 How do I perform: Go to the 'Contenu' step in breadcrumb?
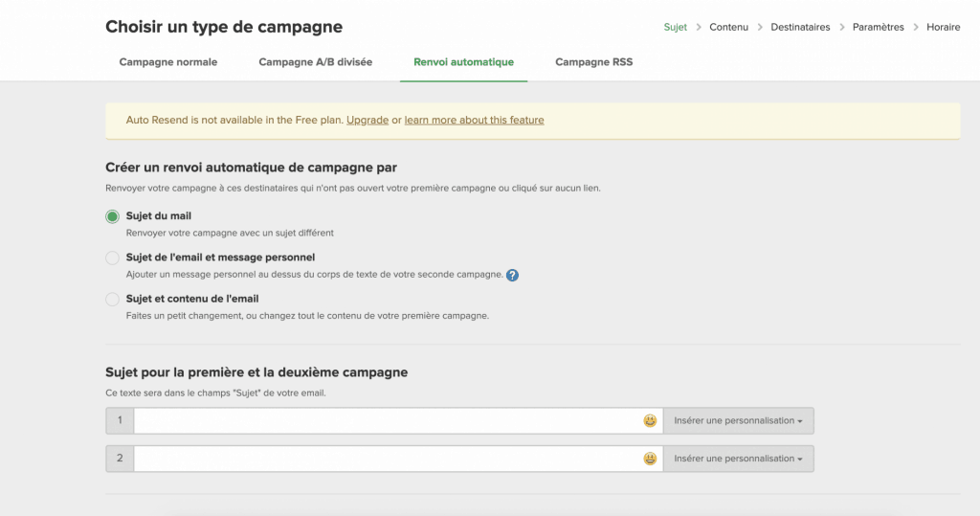point(728,27)
